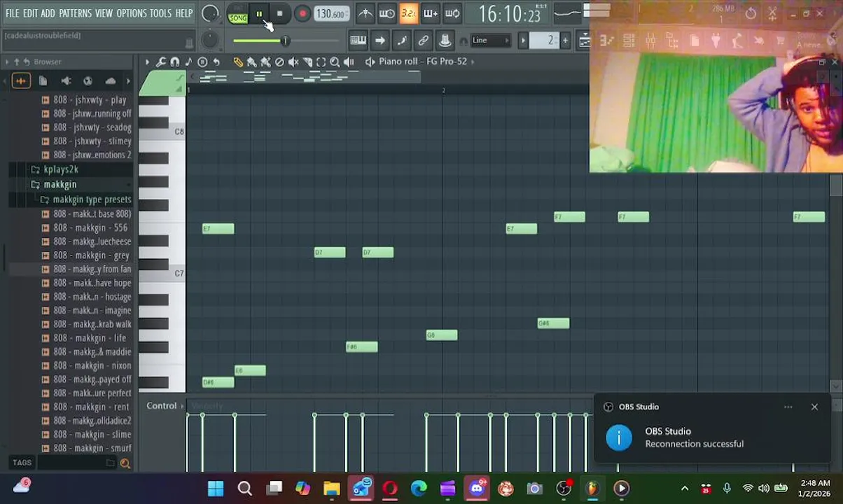Image resolution: width=843 pixels, height=504 pixels.
Task: Open Discord from the taskbar
Action: click(x=477, y=488)
